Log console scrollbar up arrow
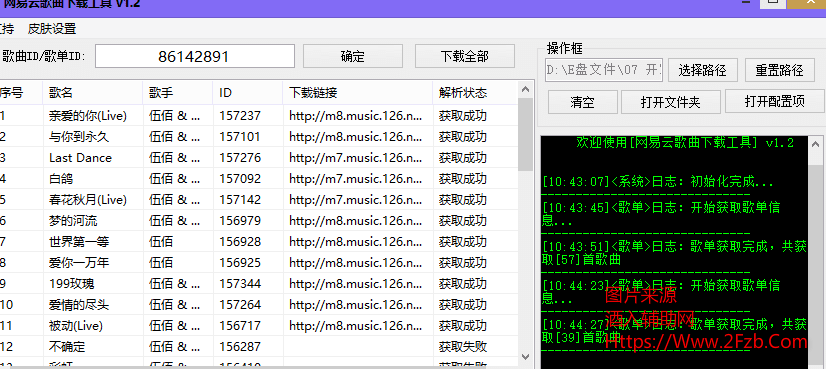Screen dimensions: 826x369 tap(815, 143)
